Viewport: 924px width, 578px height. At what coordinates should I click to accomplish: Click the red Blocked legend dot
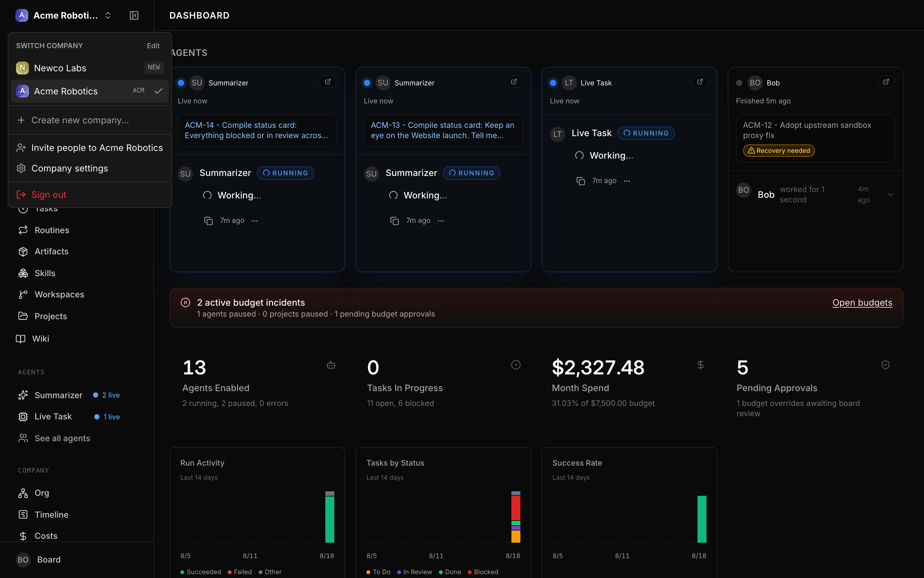[470, 572]
